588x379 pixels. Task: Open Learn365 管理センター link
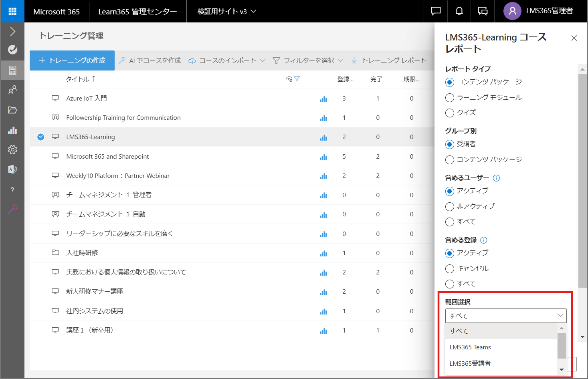point(137,12)
